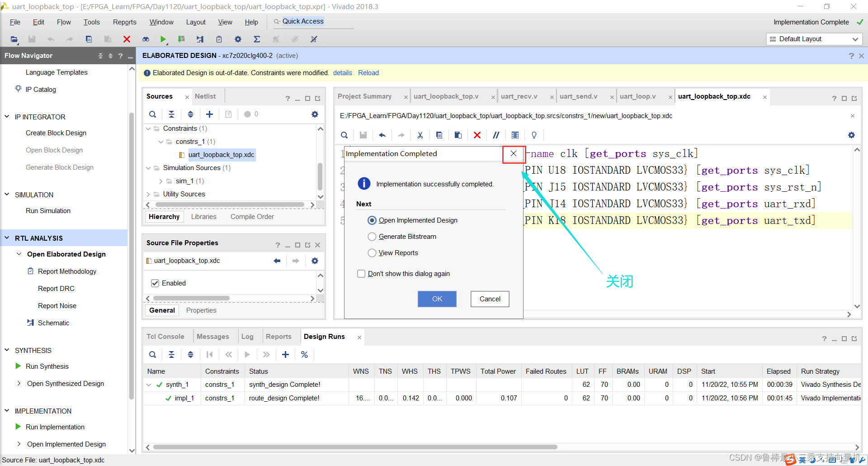This screenshot has width=868, height=466.
Task: Undo edit in the XDC editor toolbar
Action: (x=382, y=135)
